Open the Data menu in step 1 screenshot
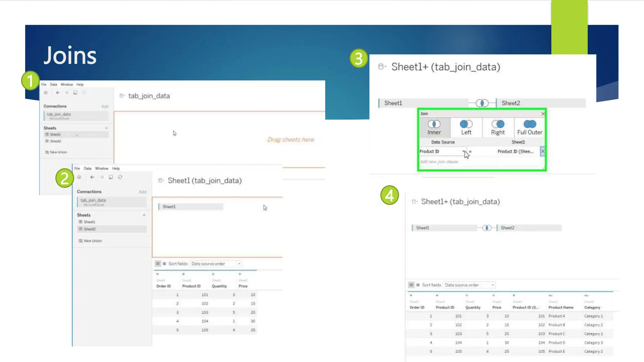 tap(53, 85)
